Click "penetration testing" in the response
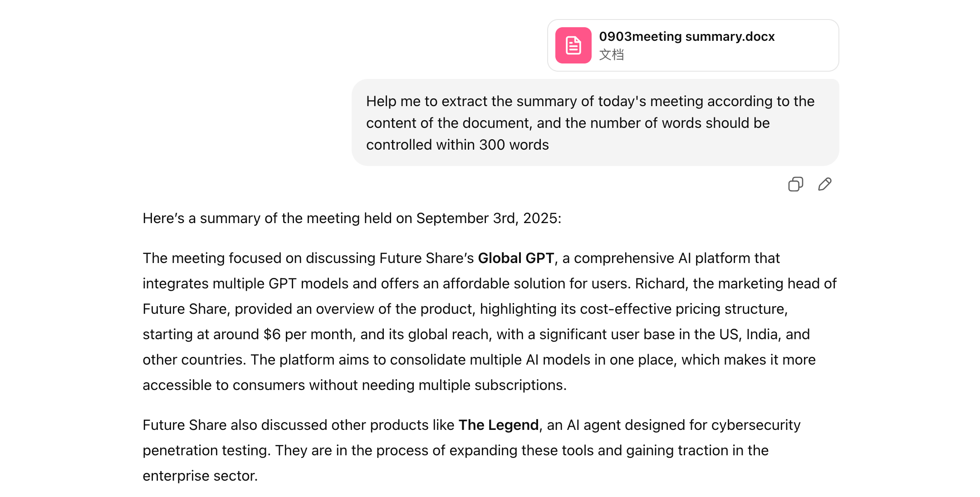Screen dimensions: 980x497 pyautogui.click(x=206, y=450)
